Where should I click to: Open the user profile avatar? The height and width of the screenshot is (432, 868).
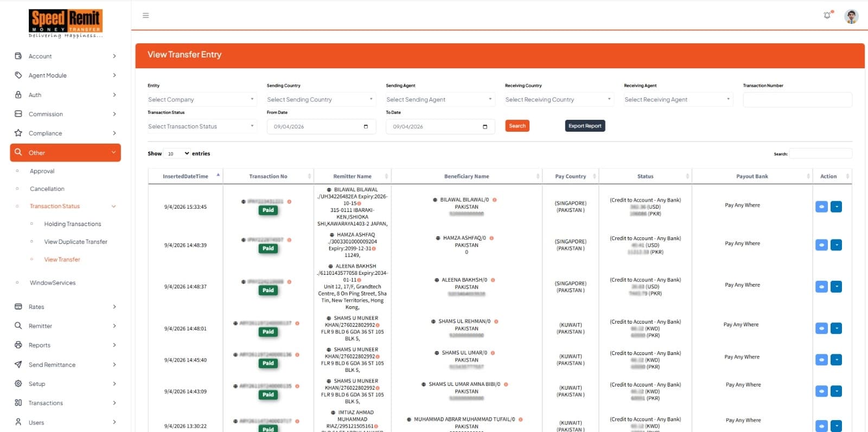pyautogui.click(x=851, y=16)
